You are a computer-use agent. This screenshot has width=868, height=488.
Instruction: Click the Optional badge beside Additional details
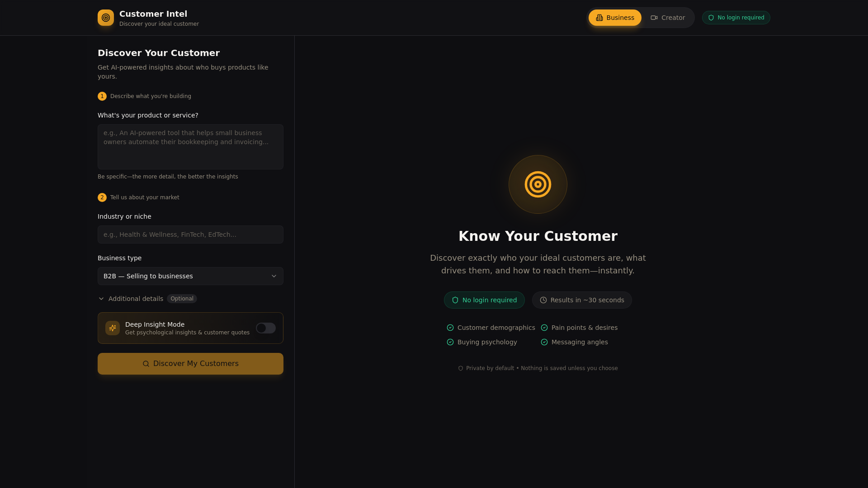click(182, 299)
